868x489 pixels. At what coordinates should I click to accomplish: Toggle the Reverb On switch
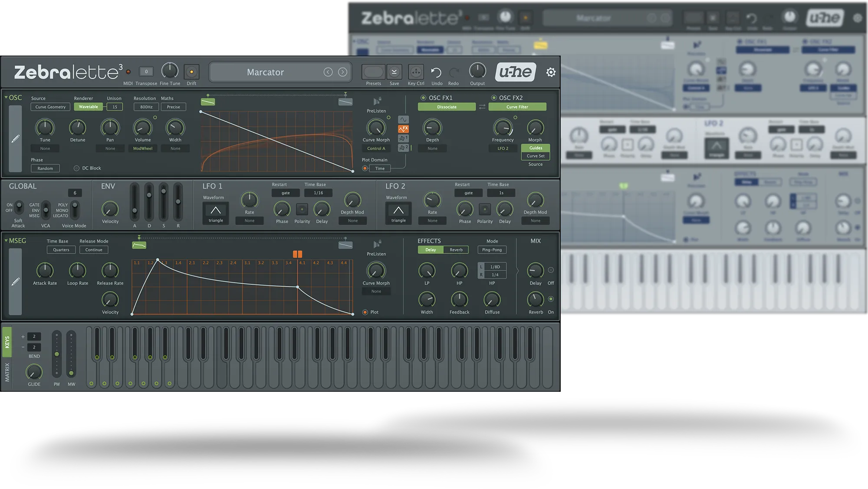551,299
